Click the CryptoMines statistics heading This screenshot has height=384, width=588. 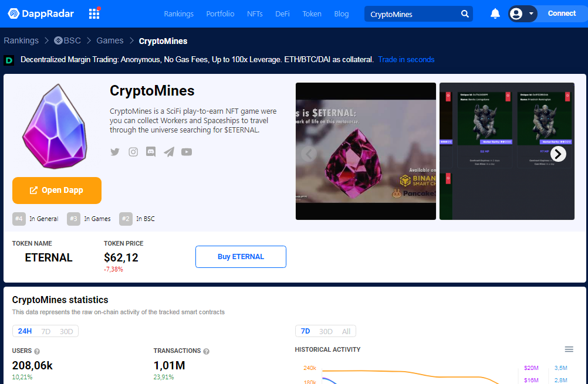tap(60, 300)
